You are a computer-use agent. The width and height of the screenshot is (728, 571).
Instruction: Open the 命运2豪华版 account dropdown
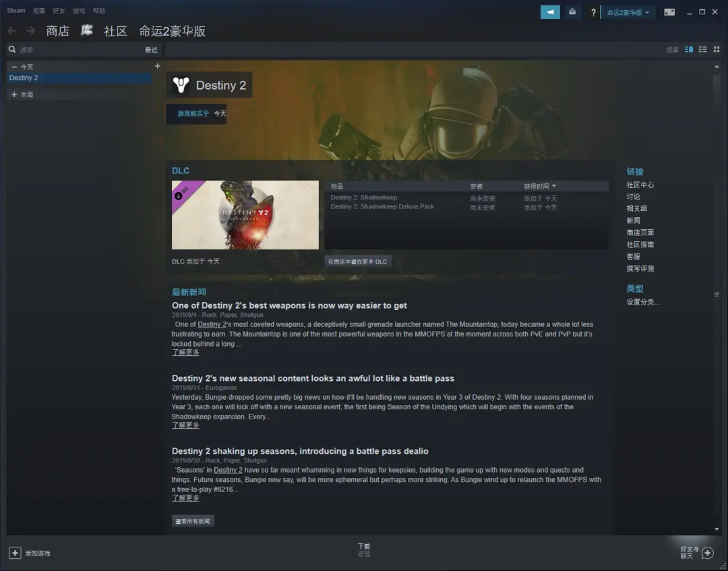(x=628, y=13)
